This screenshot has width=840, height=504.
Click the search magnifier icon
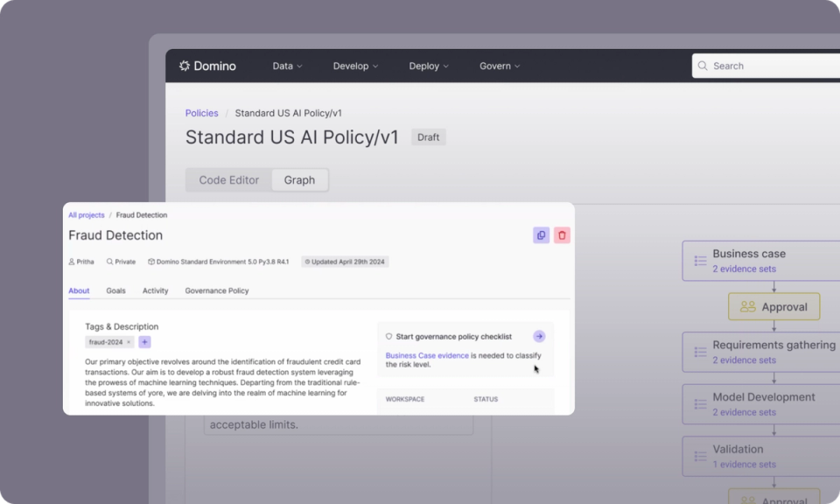tap(703, 66)
